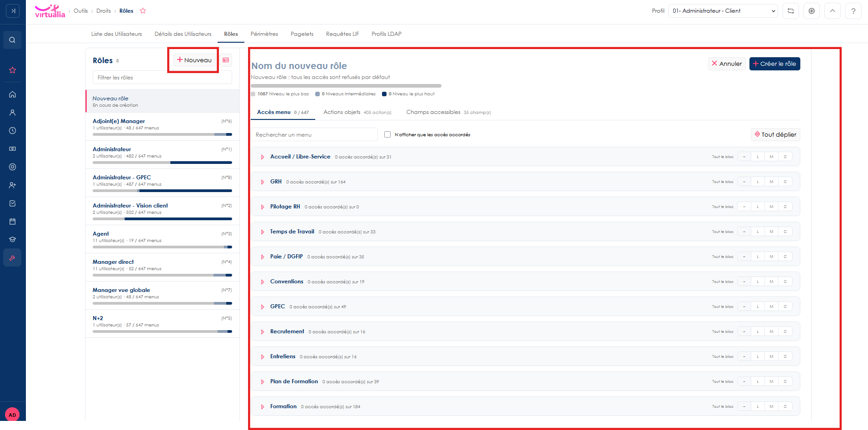
Task: Expand the Accueil / Libre-Service section
Action: 263,157
